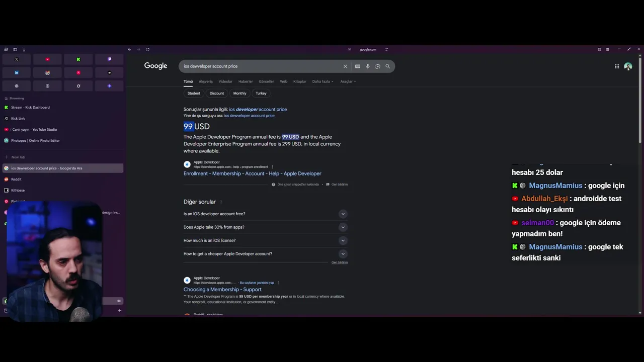Toggle the sidebar panel icon
This screenshot has height=362, width=644.
tap(15, 49)
